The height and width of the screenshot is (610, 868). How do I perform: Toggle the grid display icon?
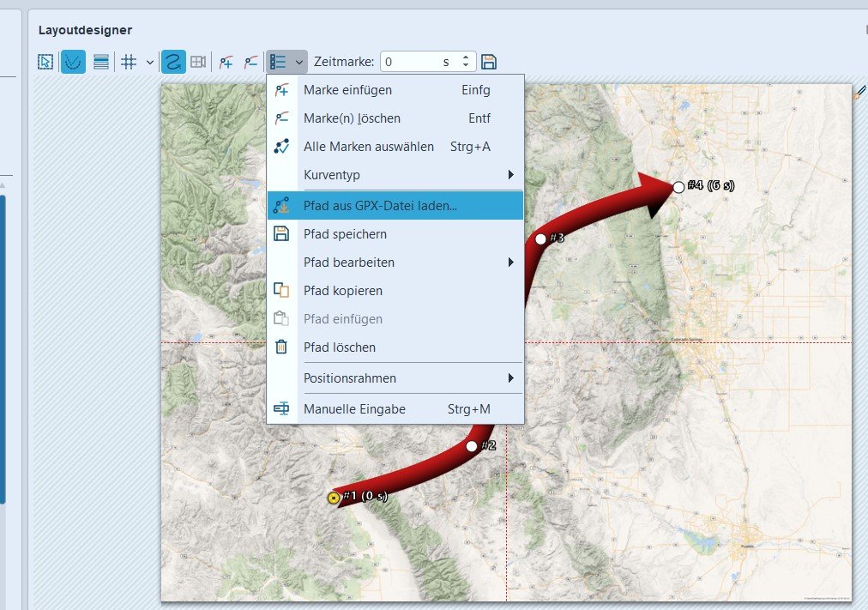point(129,62)
